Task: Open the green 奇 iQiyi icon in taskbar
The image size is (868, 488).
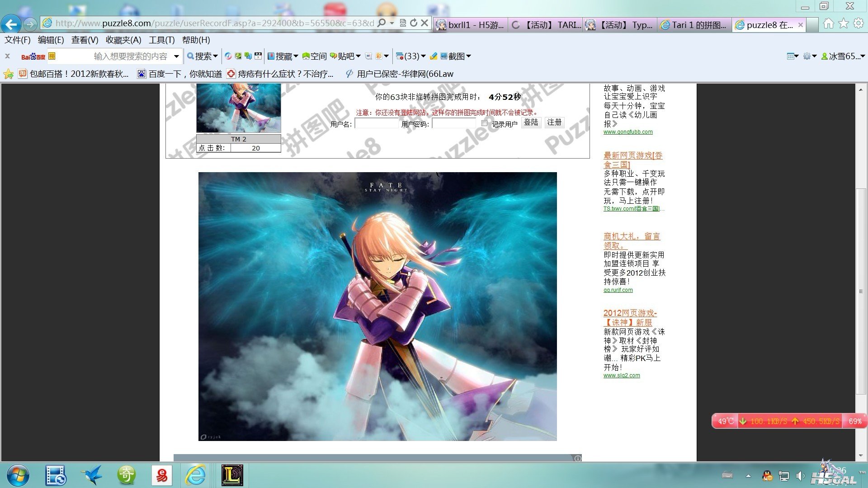Action: (x=126, y=475)
